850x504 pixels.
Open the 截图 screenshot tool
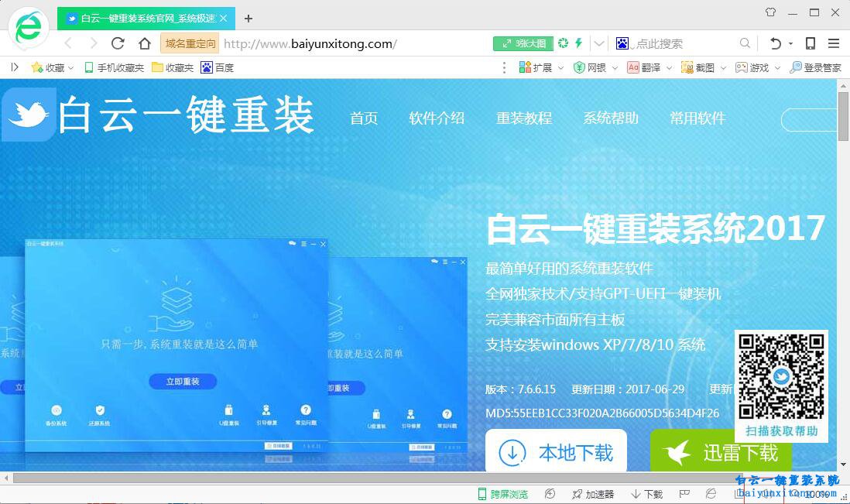(705, 67)
